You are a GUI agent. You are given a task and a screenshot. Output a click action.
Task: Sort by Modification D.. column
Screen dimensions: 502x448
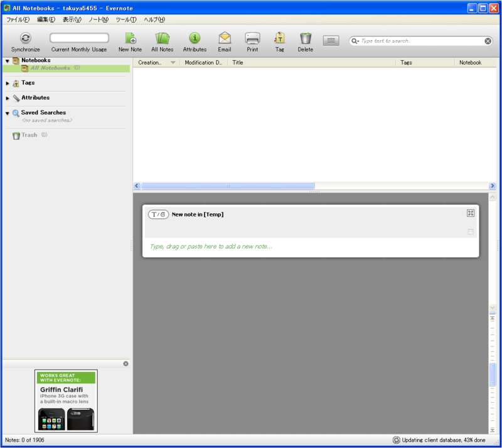click(203, 63)
